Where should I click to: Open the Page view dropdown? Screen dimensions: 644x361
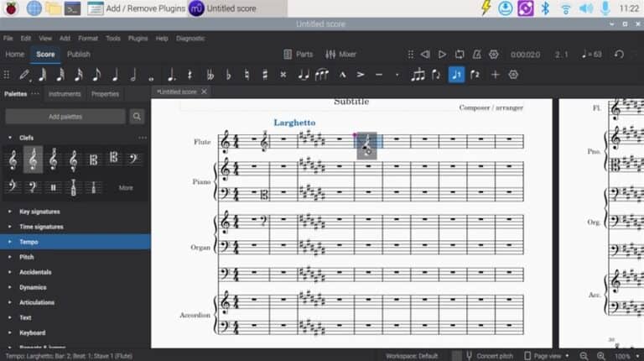(x=543, y=355)
